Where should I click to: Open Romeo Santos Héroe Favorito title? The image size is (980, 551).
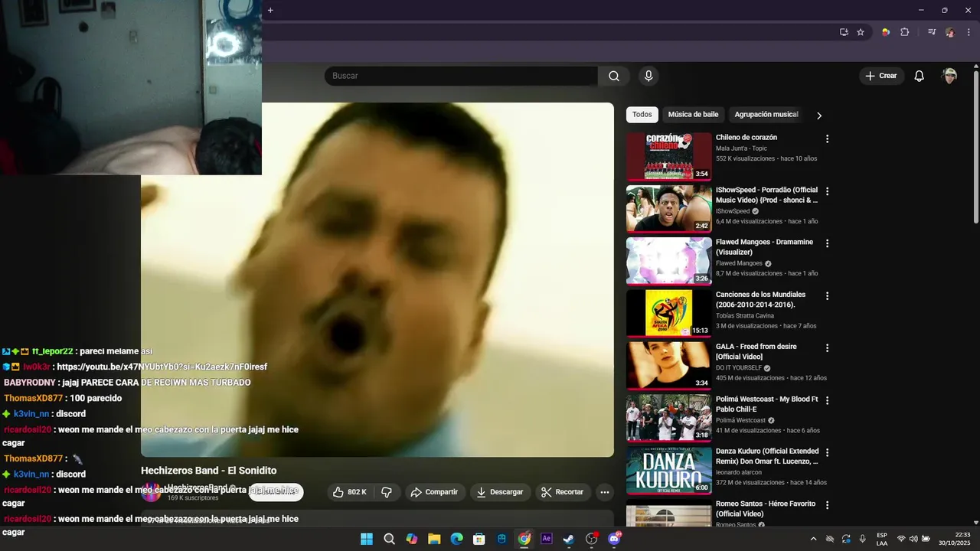tap(766, 509)
